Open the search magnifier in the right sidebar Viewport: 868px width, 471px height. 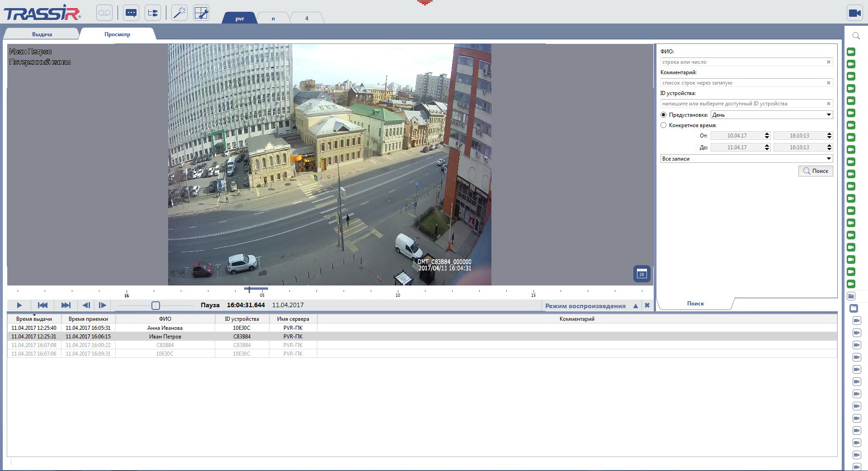pos(856,36)
